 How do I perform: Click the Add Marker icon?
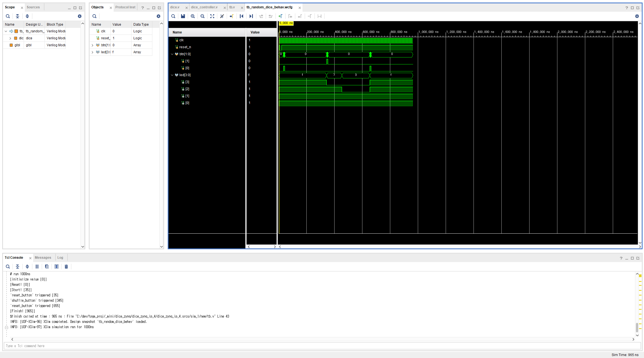click(280, 16)
